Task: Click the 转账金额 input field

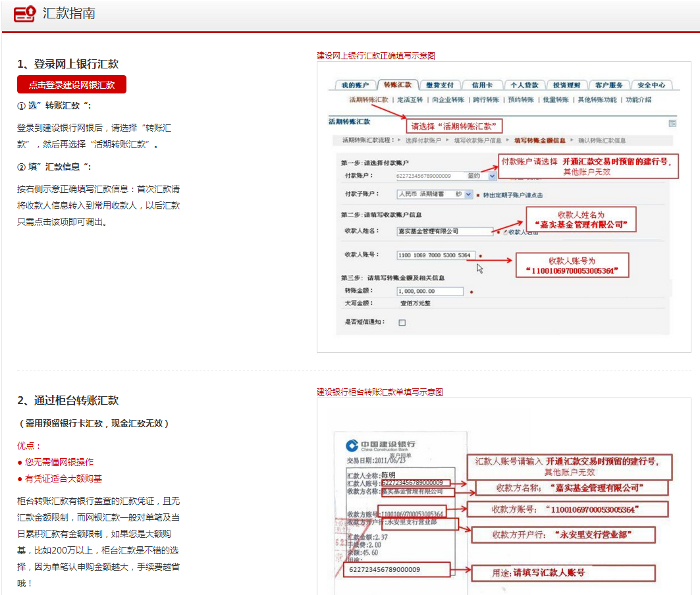Action: point(430,291)
